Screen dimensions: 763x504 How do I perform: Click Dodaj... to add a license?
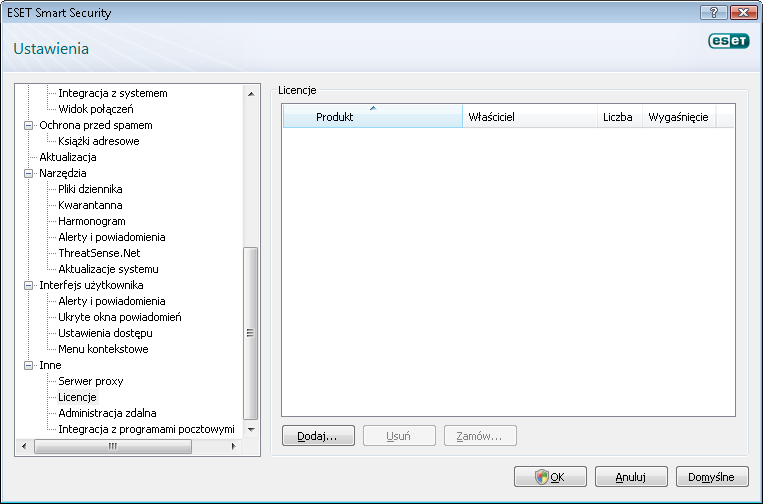318,436
